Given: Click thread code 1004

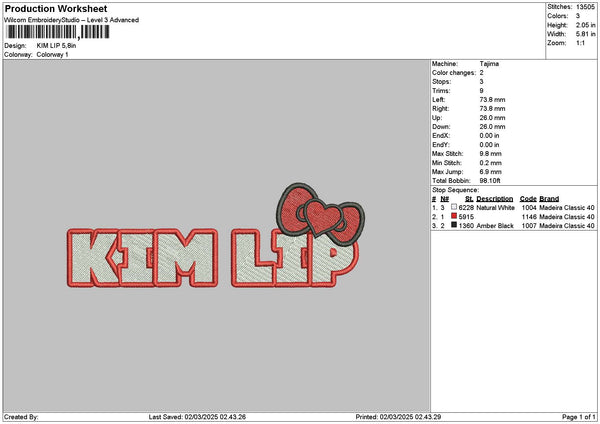Looking at the screenshot, I should [529, 208].
